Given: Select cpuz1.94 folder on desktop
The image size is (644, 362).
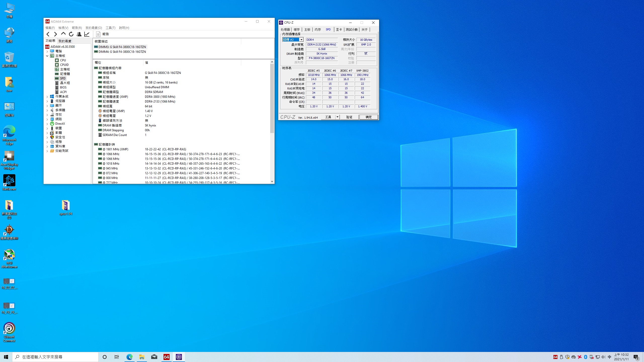Looking at the screenshot, I should tap(66, 208).
